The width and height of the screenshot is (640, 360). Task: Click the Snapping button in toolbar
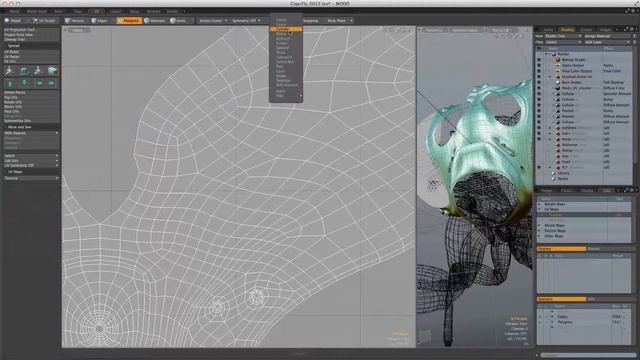tap(311, 20)
